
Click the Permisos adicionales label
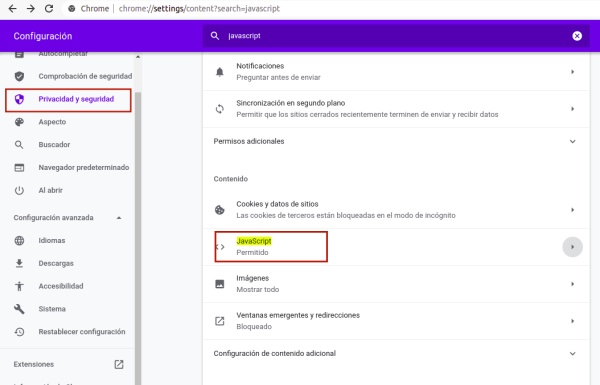point(249,141)
